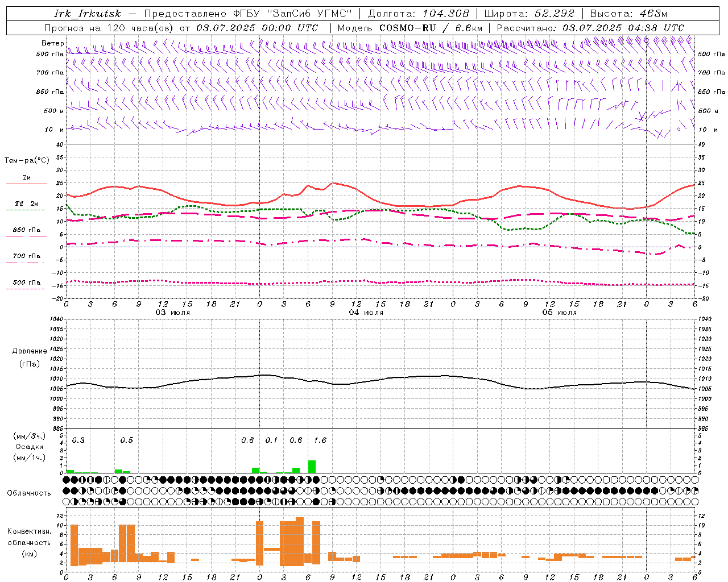Select the 'Прогноз на 120 часа(ов)' header text
The height and width of the screenshot is (582, 728).
109,28
